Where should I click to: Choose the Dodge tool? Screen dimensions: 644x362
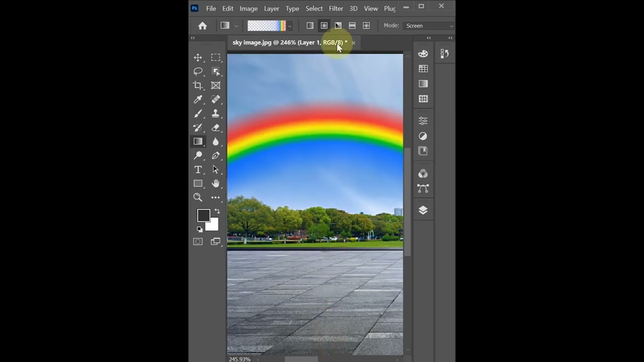coord(198,156)
